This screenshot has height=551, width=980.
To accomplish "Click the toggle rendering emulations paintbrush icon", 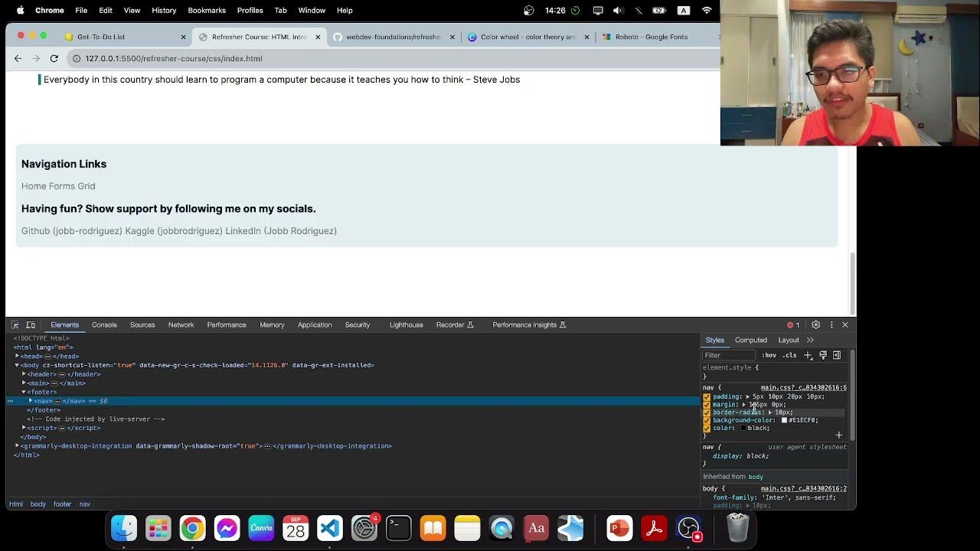I will [823, 355].
